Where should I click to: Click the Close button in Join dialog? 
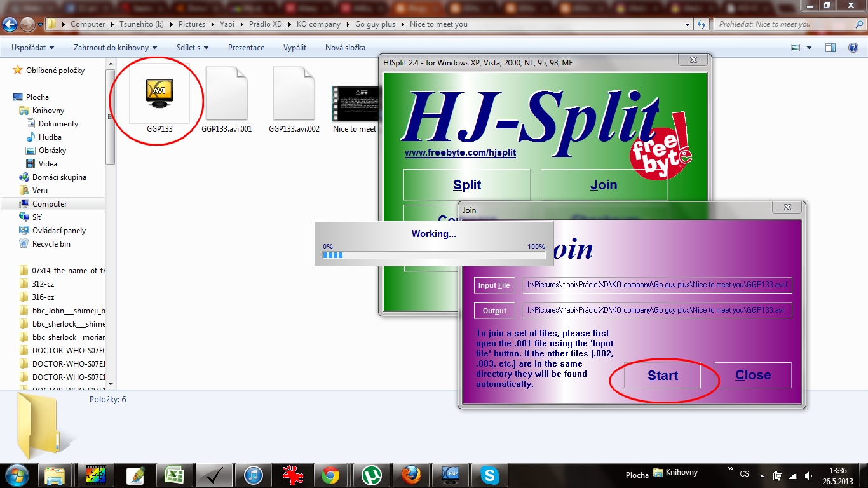(753, 375)
